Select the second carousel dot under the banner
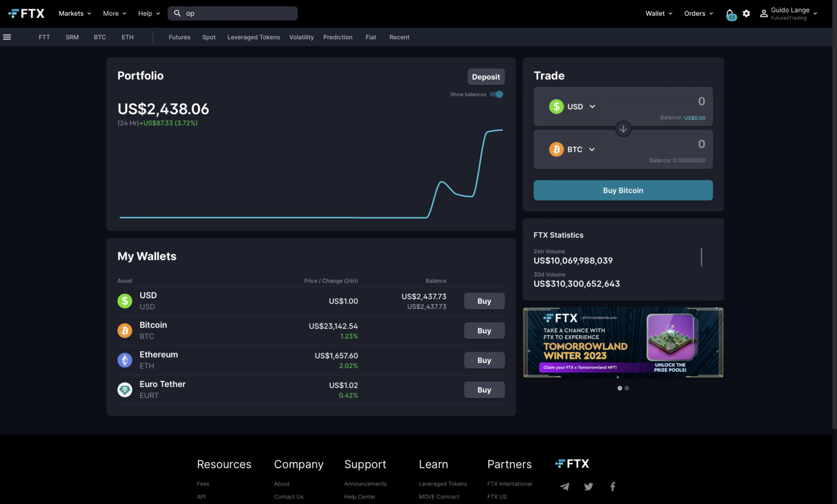 pyautogui.click(x=627, y=388)
